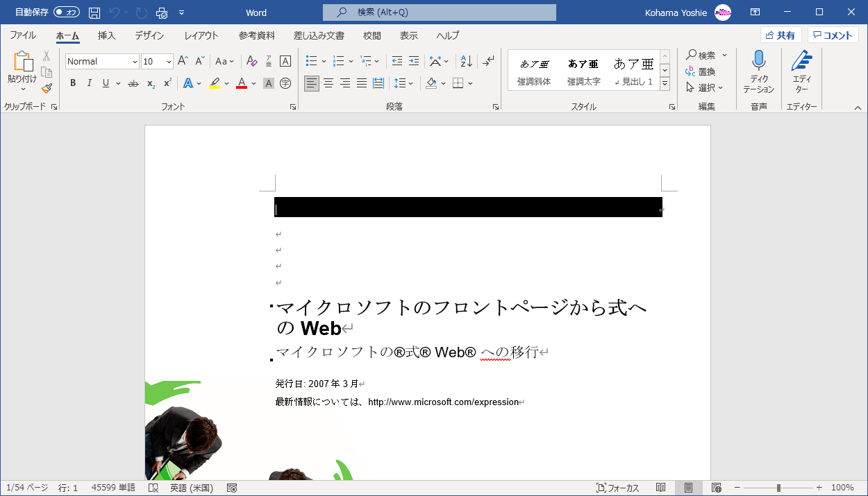This screenshot has height=496, width=868.
Task: Click the Replace button
Action: 701,71
